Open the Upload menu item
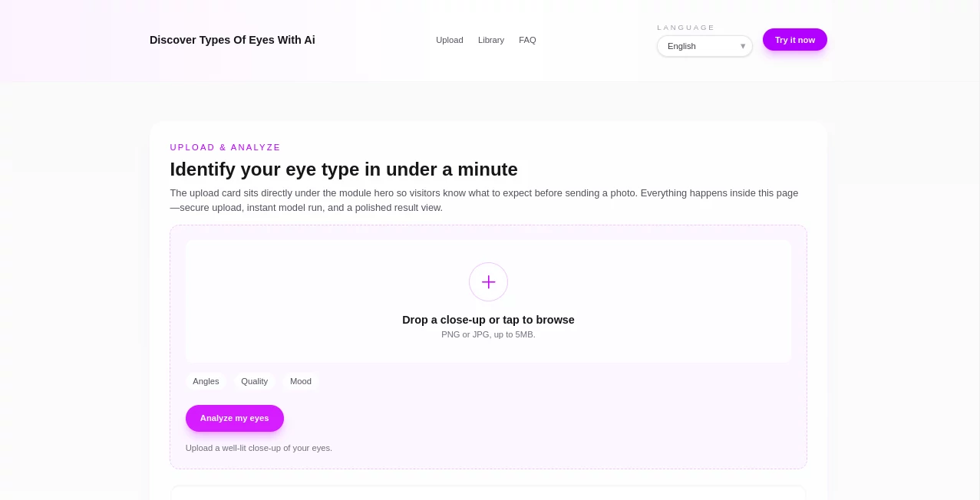Image resolution: width=980 pixels, height=500 pixels. [x=449, y=40]
